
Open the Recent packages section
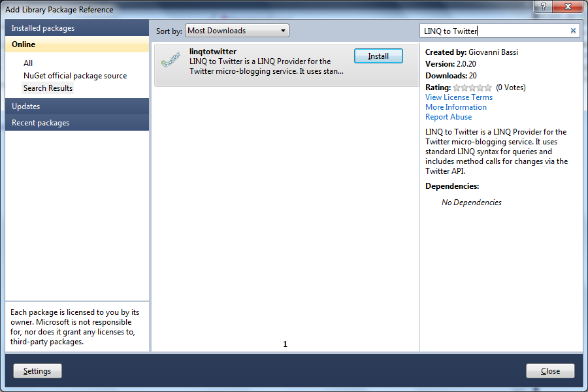(x=77, y=123)
